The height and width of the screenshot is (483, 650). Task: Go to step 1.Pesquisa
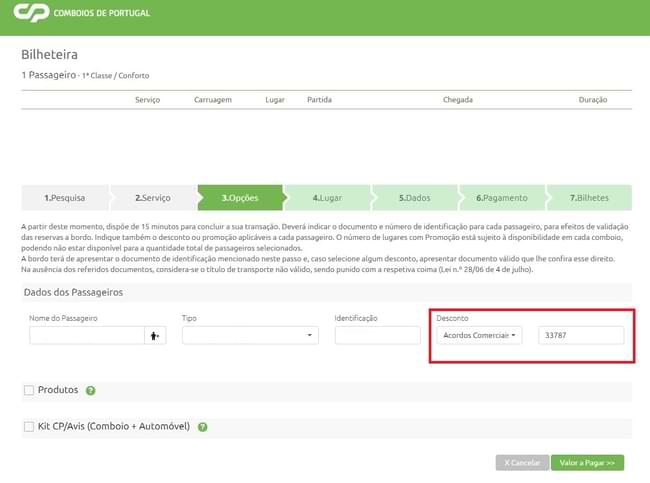click(x=65, y=198)
